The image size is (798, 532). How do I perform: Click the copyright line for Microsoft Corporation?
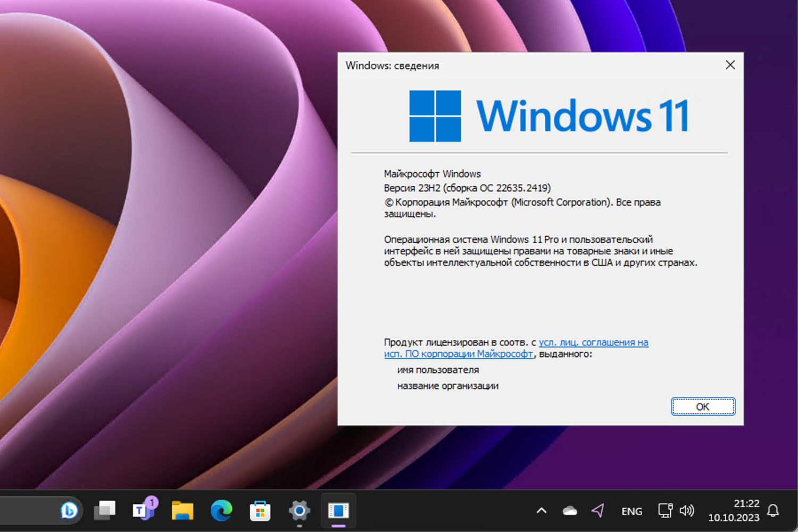(x=522, y=208)
